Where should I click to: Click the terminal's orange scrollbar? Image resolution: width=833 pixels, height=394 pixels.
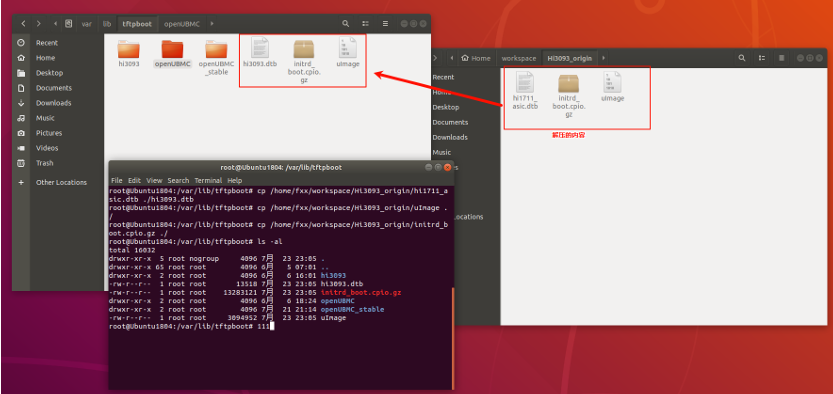point(453,338)
